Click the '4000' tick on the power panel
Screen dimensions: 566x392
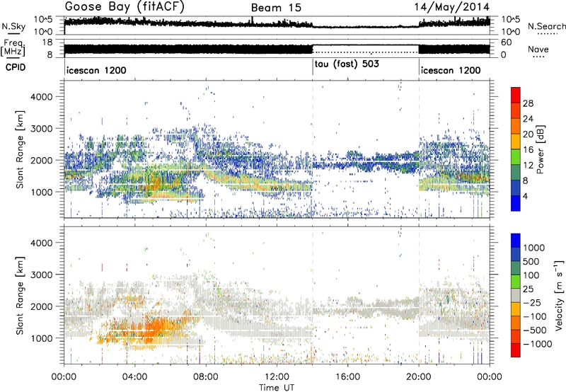pyautogui.click(x=41, y=97)
